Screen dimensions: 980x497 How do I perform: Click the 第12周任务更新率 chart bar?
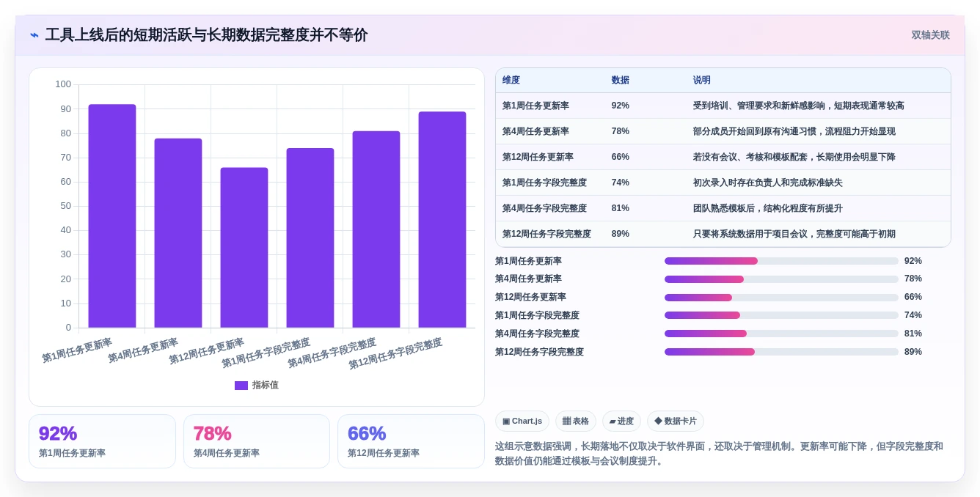click(x=244, y=248)
